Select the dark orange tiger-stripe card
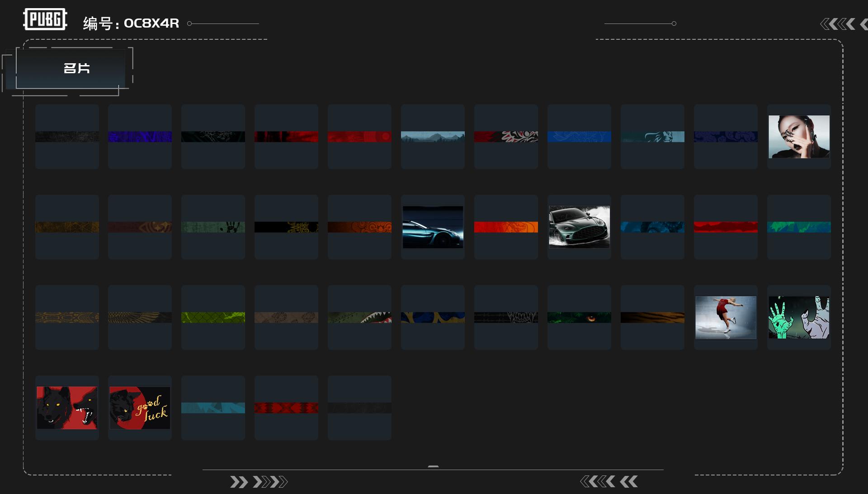Image resolution: width=868 pixels, height=494 pixels. (x=652, y=317)
